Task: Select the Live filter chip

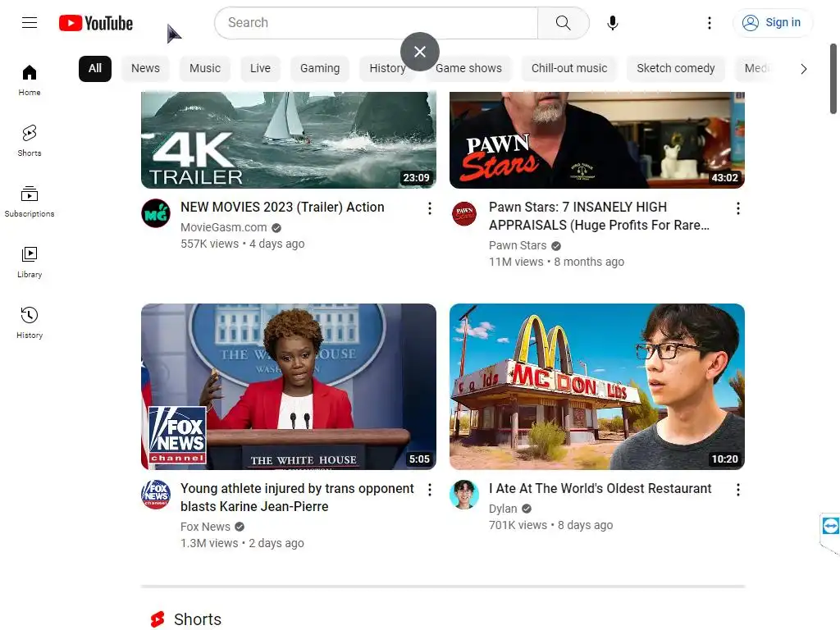Action: [x=260, y=69]
